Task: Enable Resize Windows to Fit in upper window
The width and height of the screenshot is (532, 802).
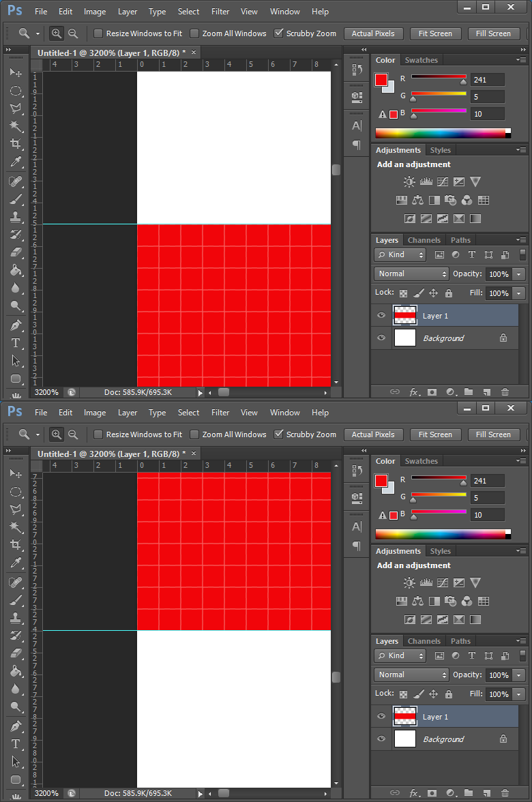Action: pos(98,33)
